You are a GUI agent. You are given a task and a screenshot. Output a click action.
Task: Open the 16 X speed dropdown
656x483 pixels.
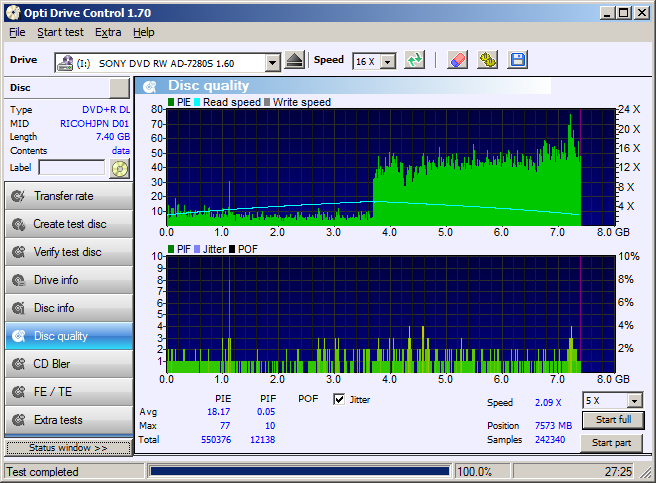pyautogui.click(x=388, y=62)
